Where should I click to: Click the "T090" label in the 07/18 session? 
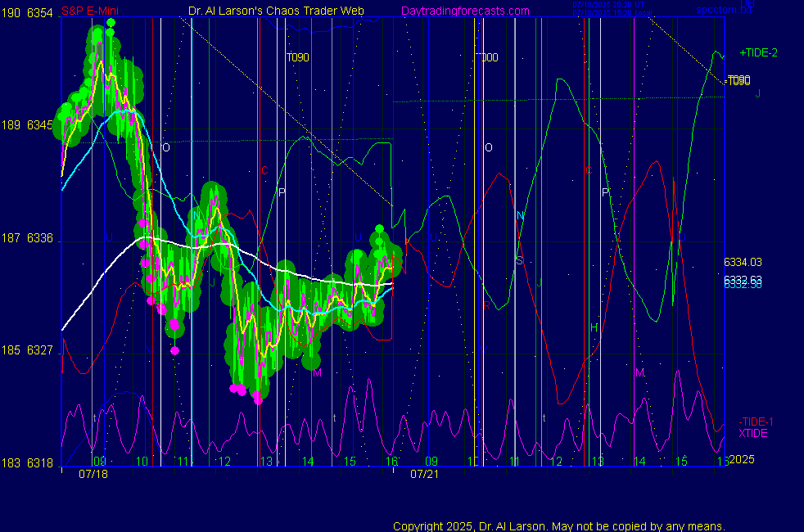pos(298,57)
